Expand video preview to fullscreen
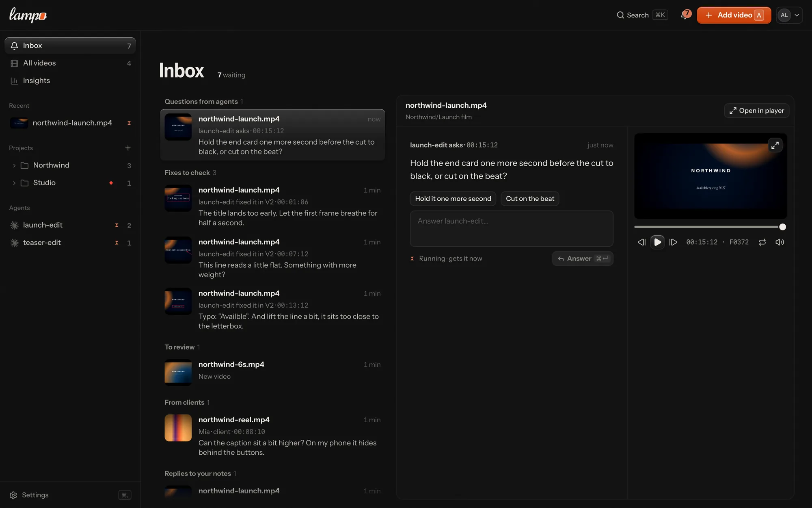 775,145
